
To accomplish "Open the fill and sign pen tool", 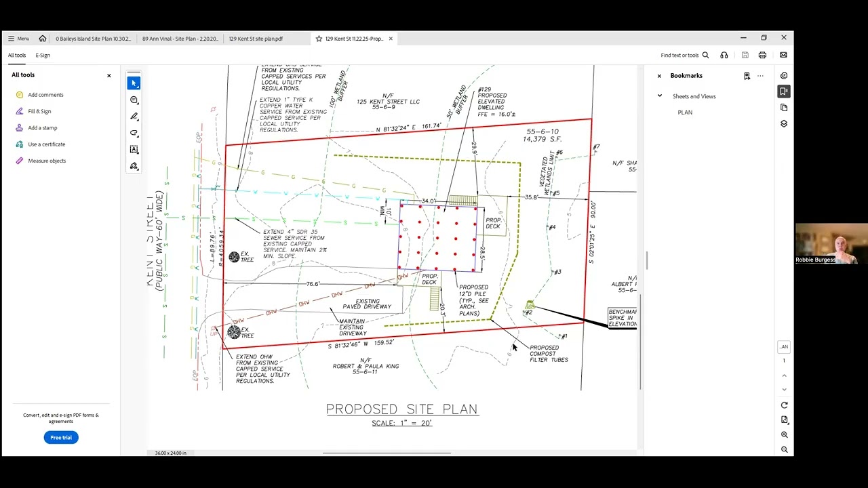I will pos(134,166).
